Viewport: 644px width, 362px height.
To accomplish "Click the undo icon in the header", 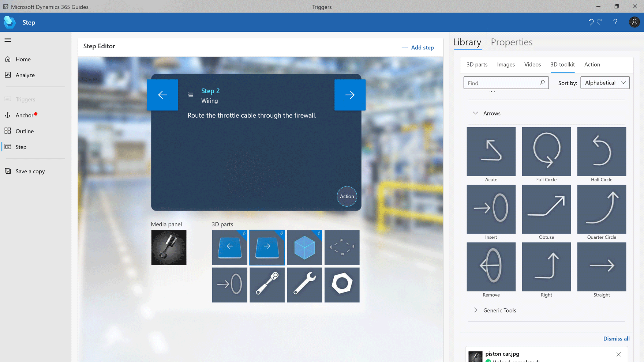I will click(x=591, y=22).
